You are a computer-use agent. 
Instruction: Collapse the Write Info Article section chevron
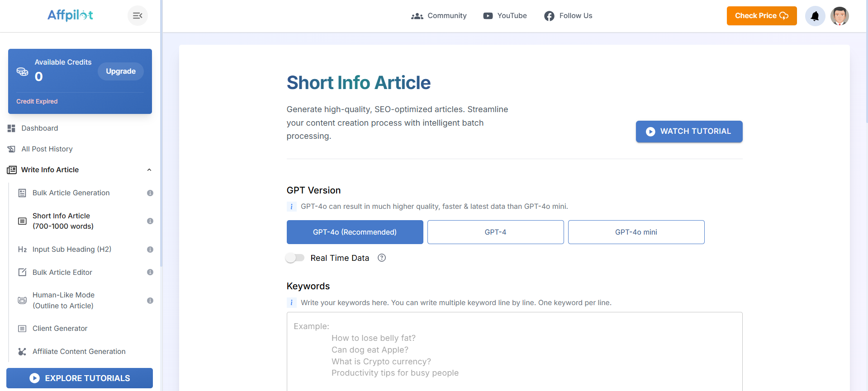149,170
